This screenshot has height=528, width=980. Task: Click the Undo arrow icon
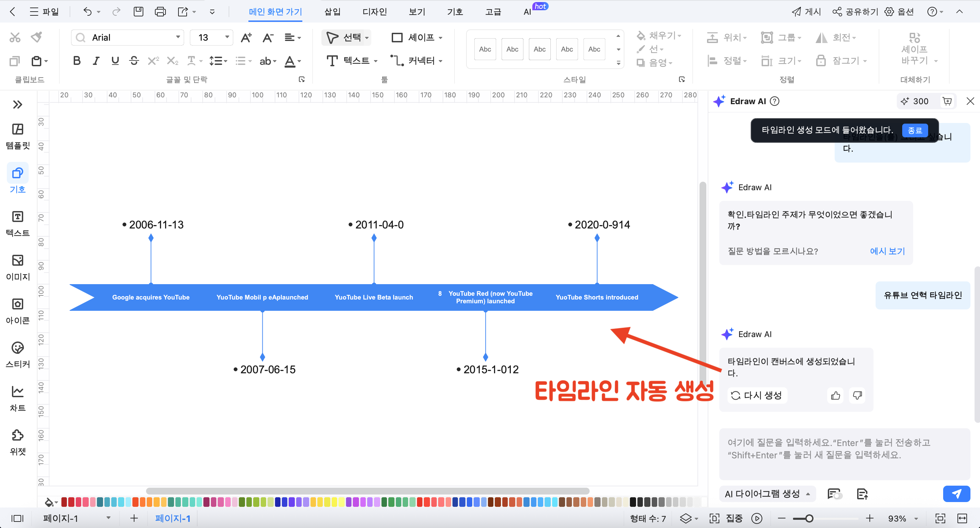tap(87, 12)
